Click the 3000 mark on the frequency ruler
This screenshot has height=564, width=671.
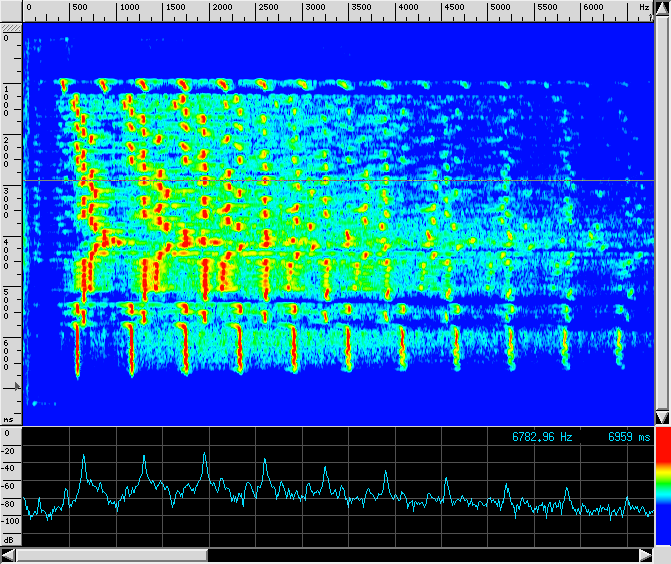[x=314, y=7]
